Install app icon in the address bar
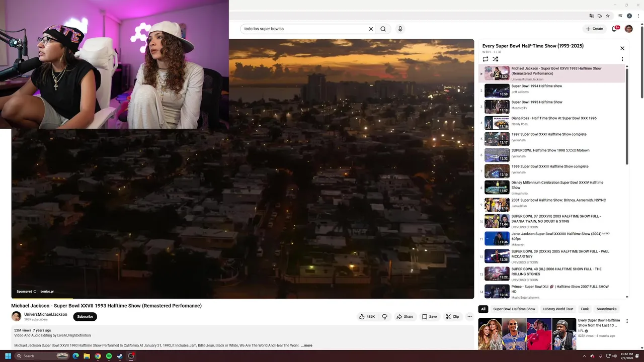This screenshot has width=644, height=362. pyautogui.click(x=600, y=16)
